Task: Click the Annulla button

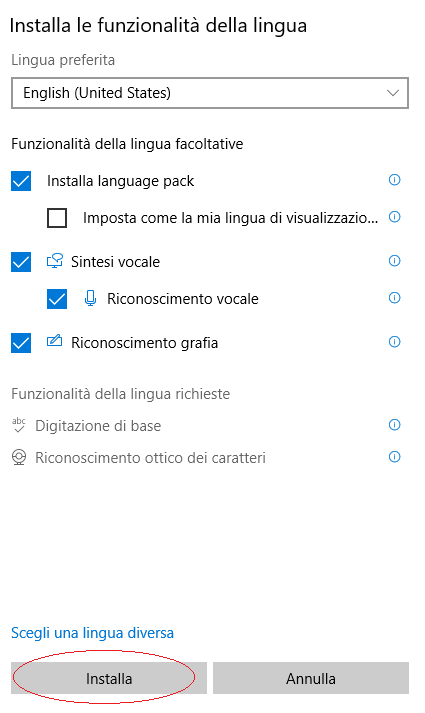Action: [x=311, y=678]
